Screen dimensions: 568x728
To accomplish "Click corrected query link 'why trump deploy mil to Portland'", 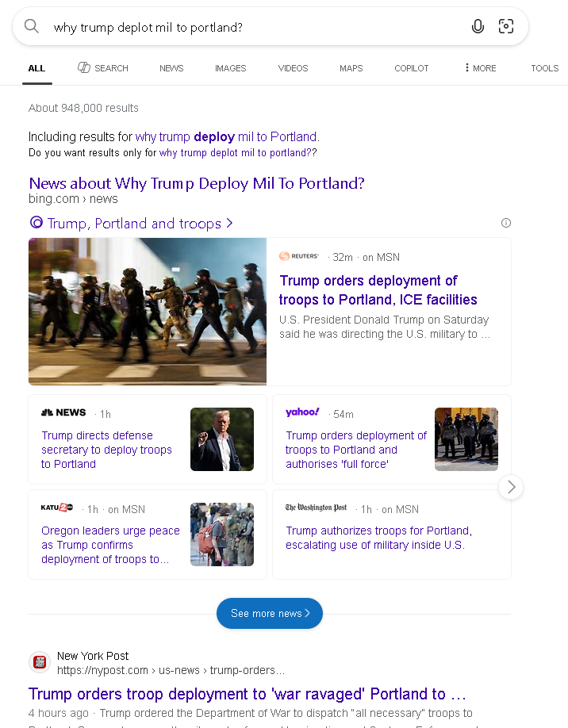I will pos(227,137).
